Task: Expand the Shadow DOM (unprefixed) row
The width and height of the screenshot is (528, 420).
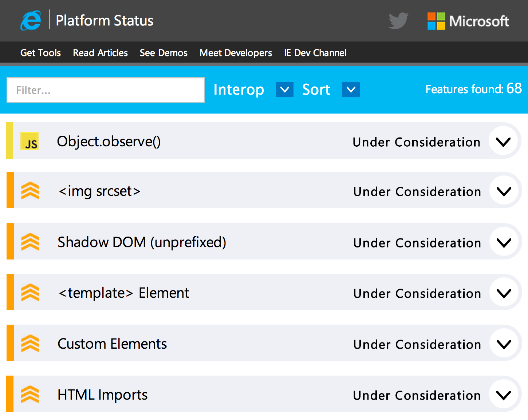Action: click(504, 242)
